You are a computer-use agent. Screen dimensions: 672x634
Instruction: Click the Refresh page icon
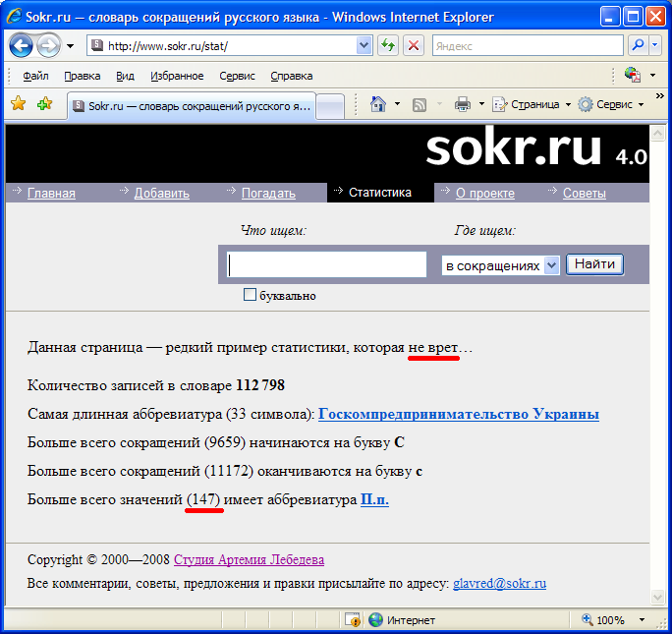point(388,45)
